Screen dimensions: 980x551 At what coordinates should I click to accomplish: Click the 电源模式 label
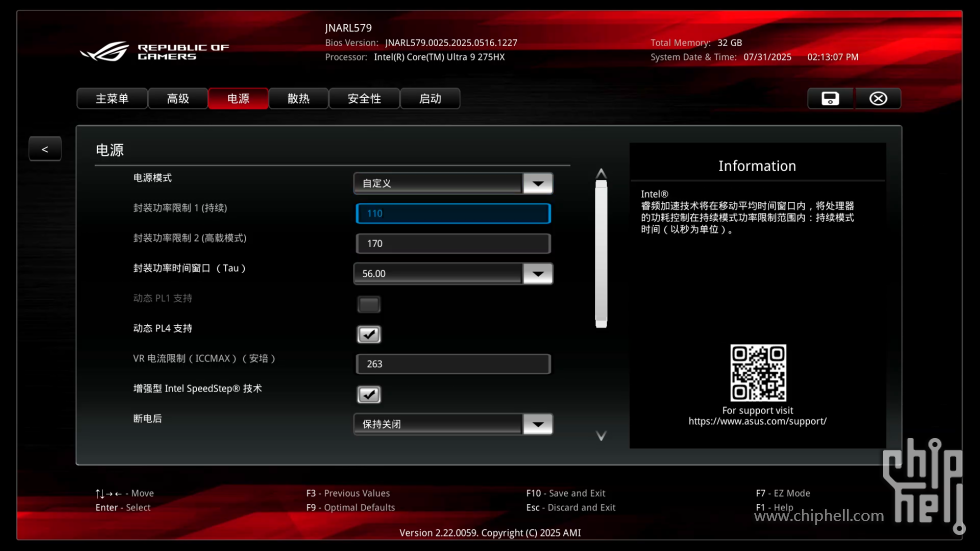[x=152, y=178]
